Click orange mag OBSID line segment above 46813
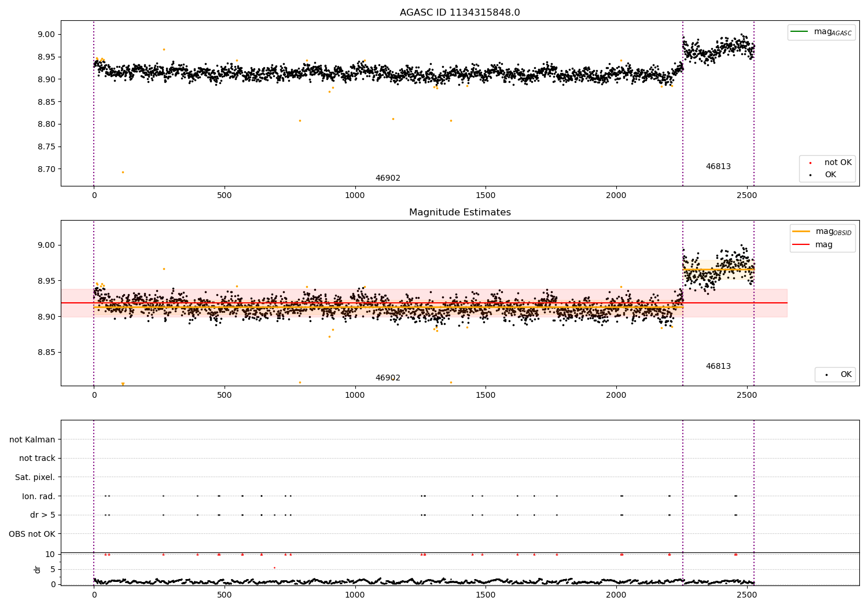 [x=718, y=270]
